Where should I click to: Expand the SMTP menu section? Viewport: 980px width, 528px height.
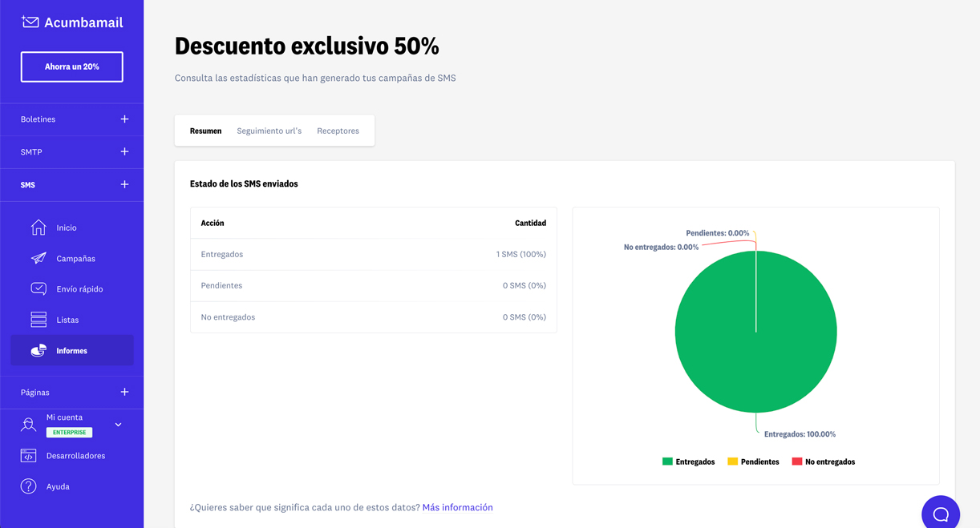(x=124, y=151)
